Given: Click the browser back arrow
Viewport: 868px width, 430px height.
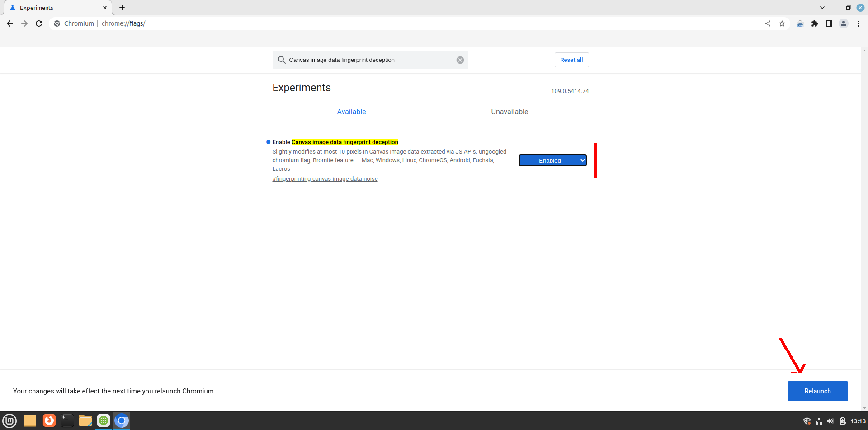Looking at the screenshot, I should point(10,23).
